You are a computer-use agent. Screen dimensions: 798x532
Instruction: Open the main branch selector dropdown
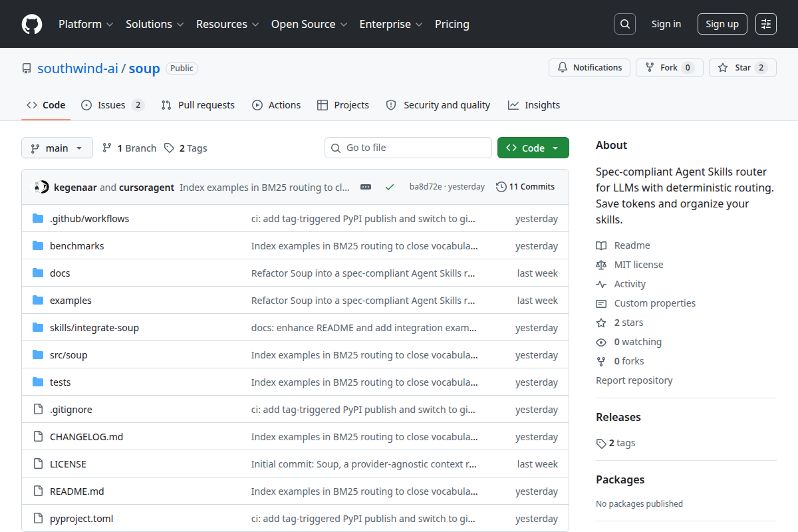[57, 148]
